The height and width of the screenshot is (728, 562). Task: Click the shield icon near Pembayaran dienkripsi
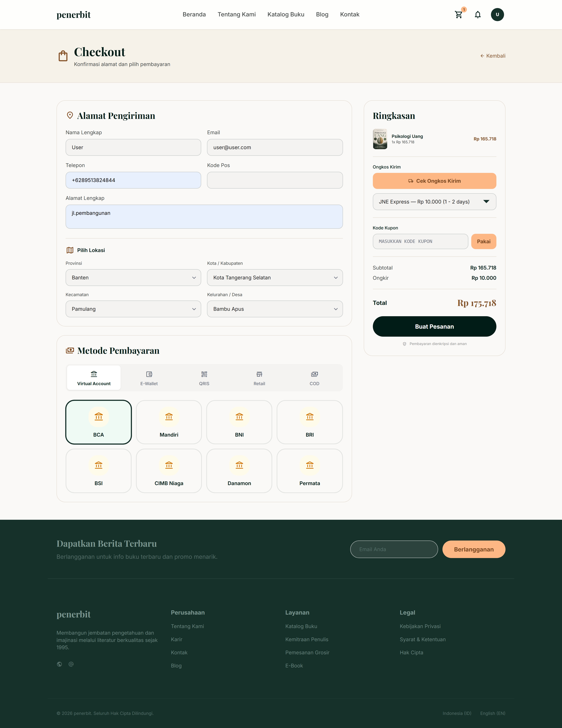[404, 344]
